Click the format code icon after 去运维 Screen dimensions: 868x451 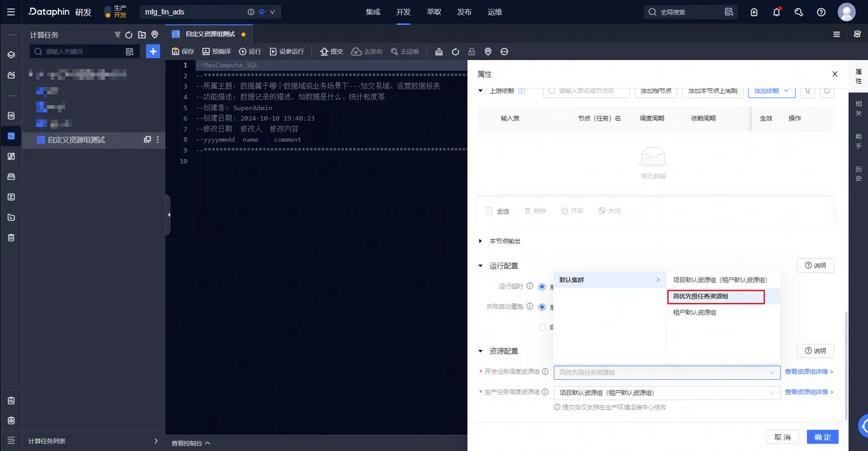pyautogui.click(x=439, y=51)
